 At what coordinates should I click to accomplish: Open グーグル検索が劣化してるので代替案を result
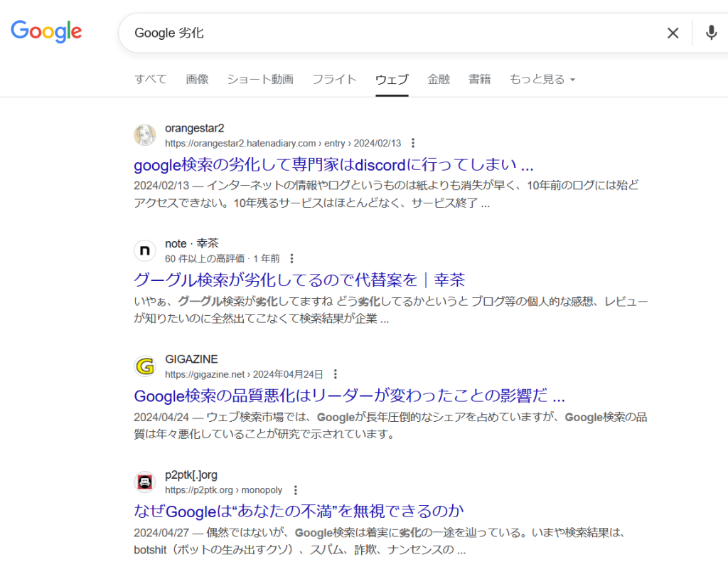(299, 280)
